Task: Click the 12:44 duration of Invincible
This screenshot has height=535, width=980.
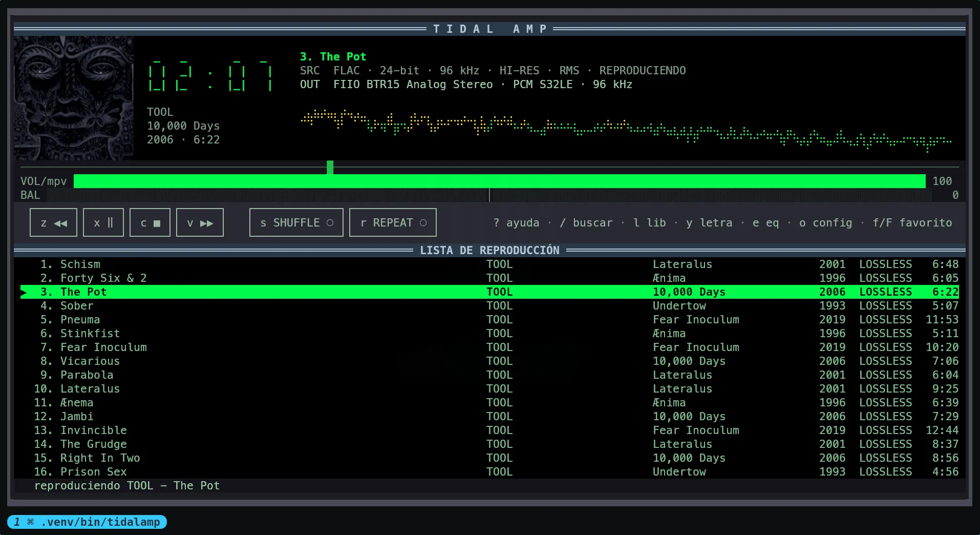Action: coord(942,430)
